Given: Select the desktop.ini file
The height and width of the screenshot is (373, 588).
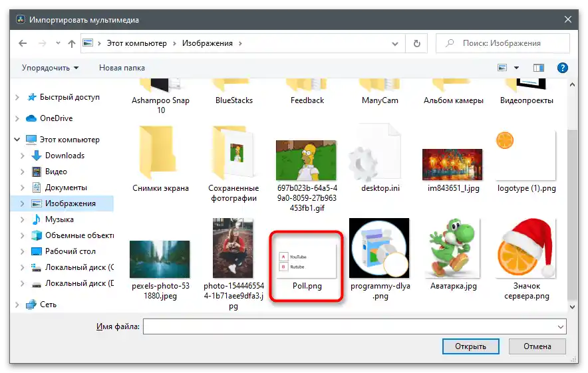Looking at the screenshot, I should [x=380, y=158].
